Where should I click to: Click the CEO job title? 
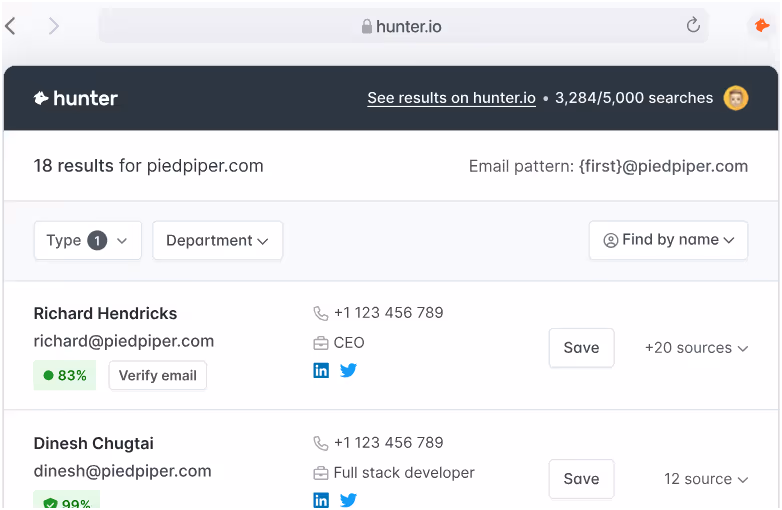pos(349,342)
